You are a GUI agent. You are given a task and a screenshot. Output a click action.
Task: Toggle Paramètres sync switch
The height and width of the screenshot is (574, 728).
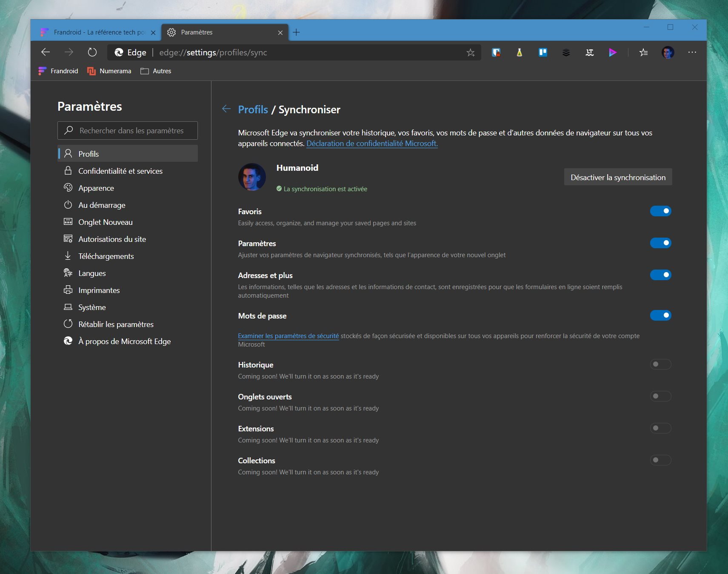[x=660, y=243]
